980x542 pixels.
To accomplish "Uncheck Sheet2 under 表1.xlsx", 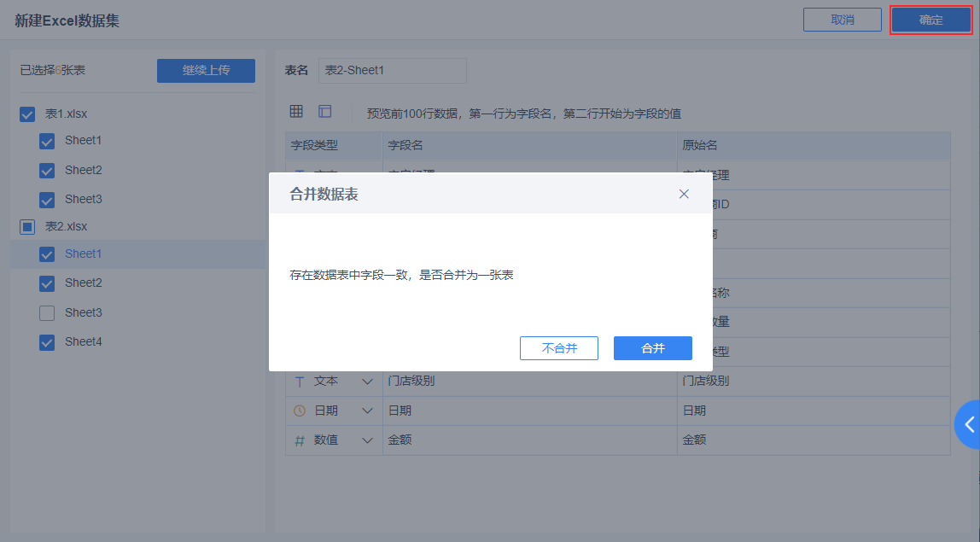I will (47, 170).
